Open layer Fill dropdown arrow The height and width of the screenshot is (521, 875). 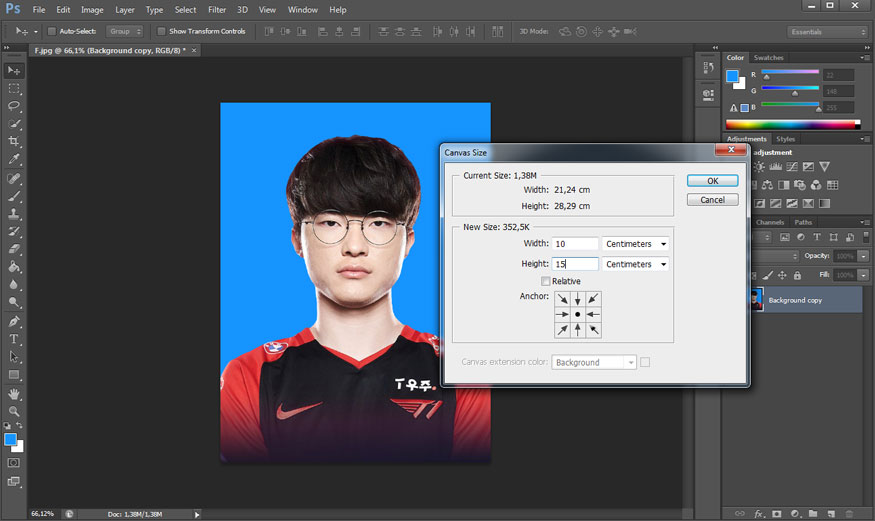tap(863, 275)
